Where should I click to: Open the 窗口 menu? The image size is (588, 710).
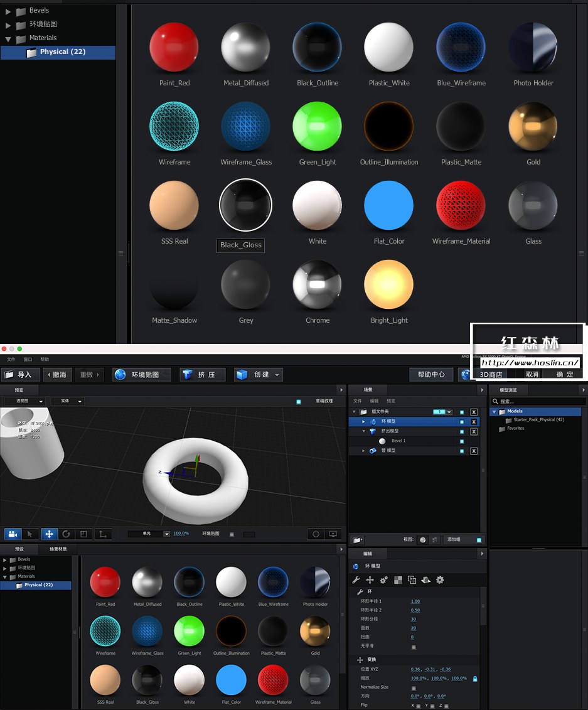click(x=28, y=360)
